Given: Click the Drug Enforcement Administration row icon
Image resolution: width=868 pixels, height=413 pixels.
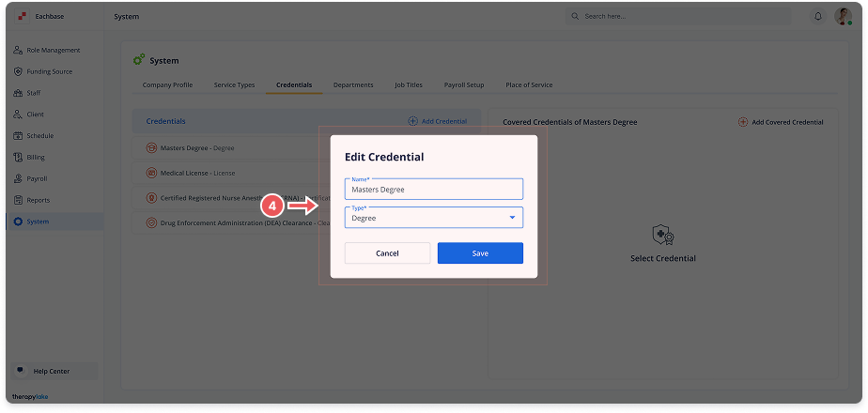Looking at the screenshot, I should (x=151, y=223).
